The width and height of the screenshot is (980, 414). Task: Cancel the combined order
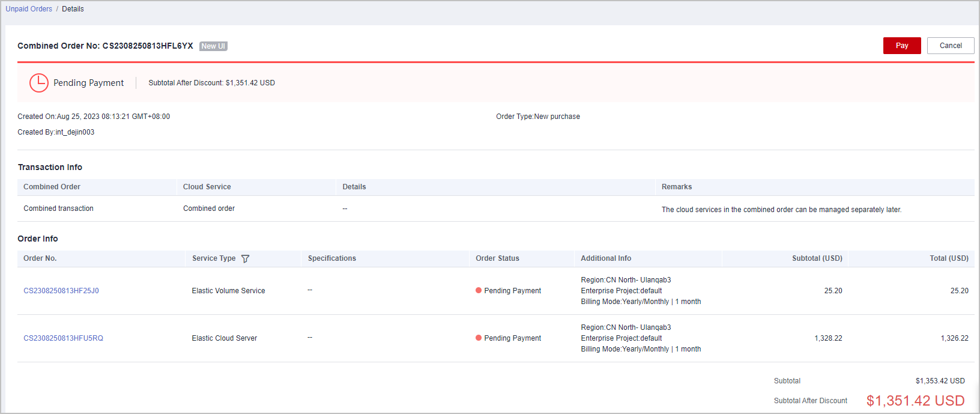click(950, 46)
